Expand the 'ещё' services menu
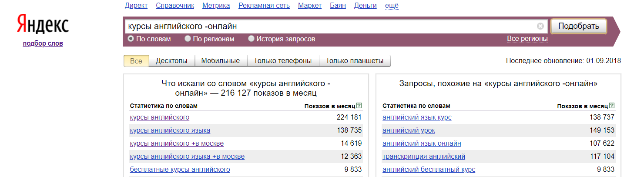The image size is (644, 177). coord(392,6)
